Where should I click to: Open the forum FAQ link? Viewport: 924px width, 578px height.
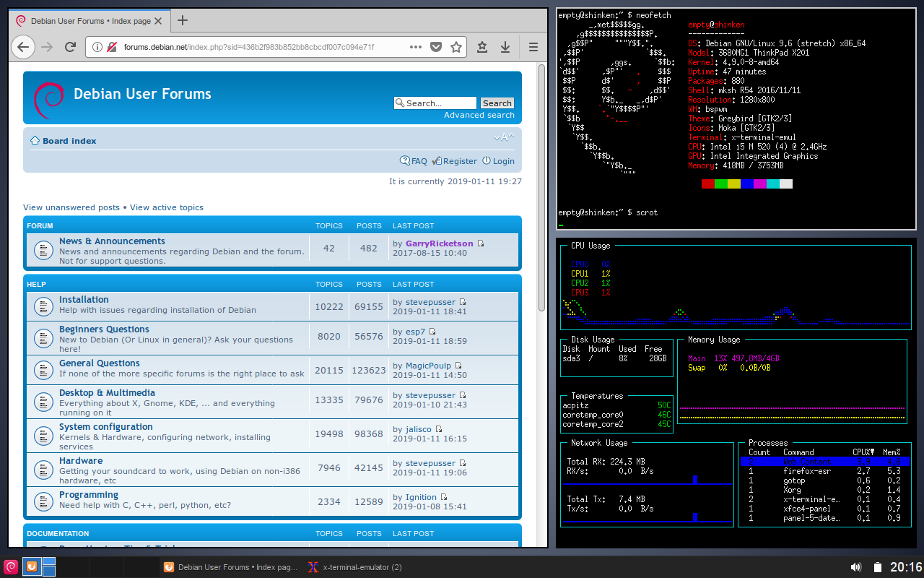tap(414, 161)
